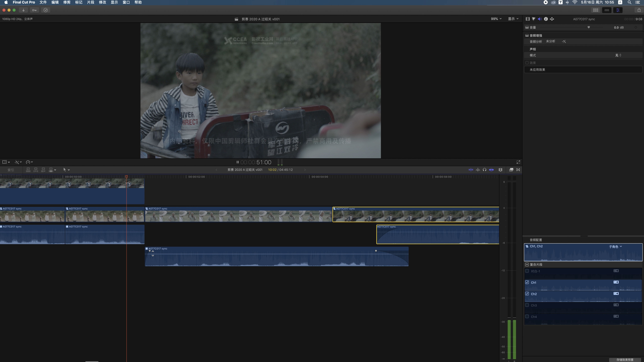Toggle snapping in the timeline toolbar
Image resolution: width=644 pixels, height=362 pixels.
tap(491, 170)
